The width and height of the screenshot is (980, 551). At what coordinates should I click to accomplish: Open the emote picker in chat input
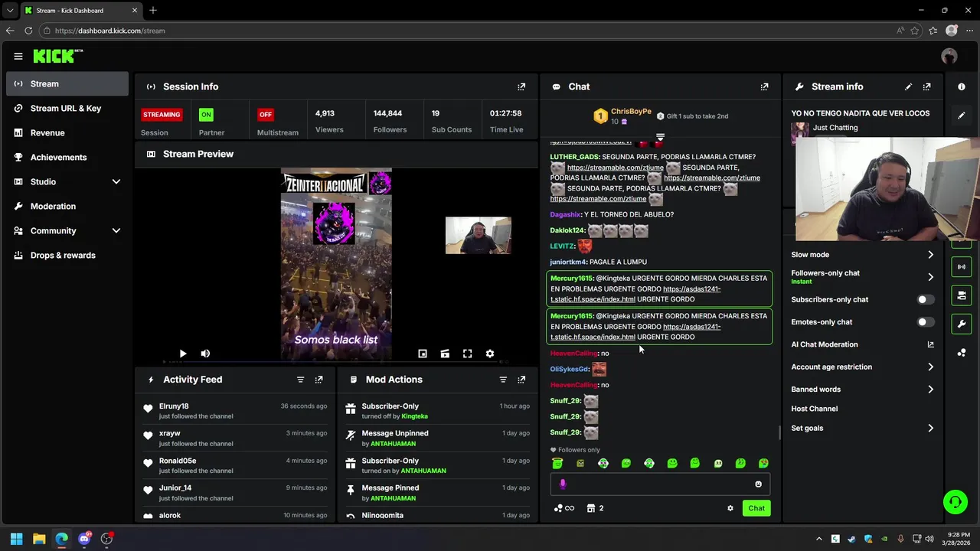tap(759, 484)
